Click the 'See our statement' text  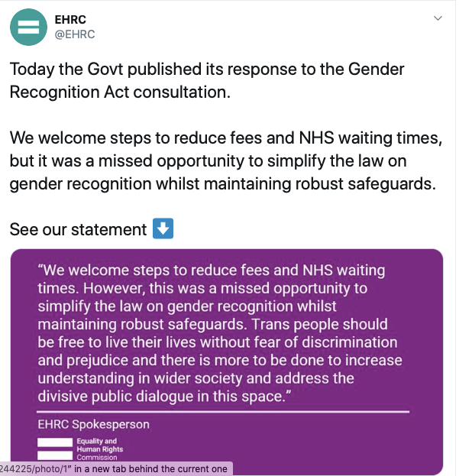(77, 229)
